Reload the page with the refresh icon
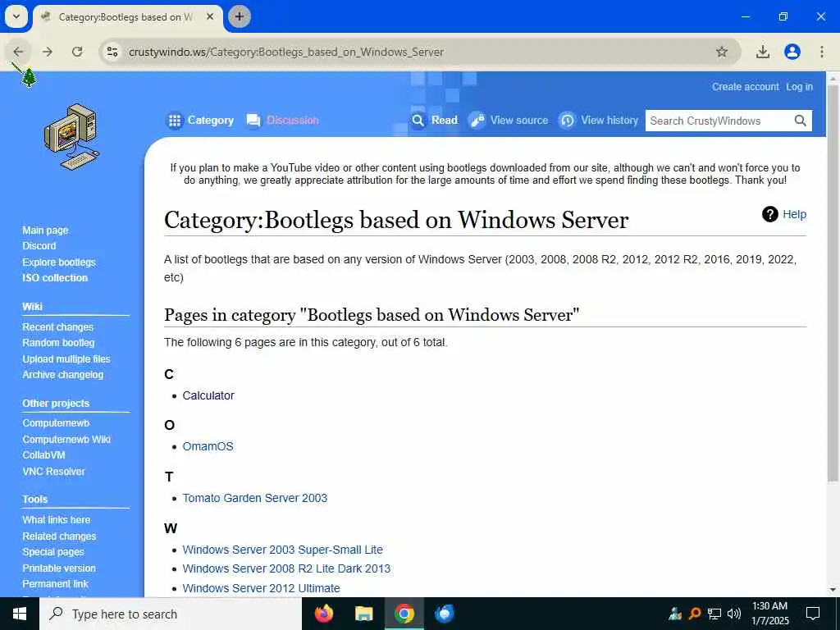Screen dimensions: 840x630 click(77, 52)
